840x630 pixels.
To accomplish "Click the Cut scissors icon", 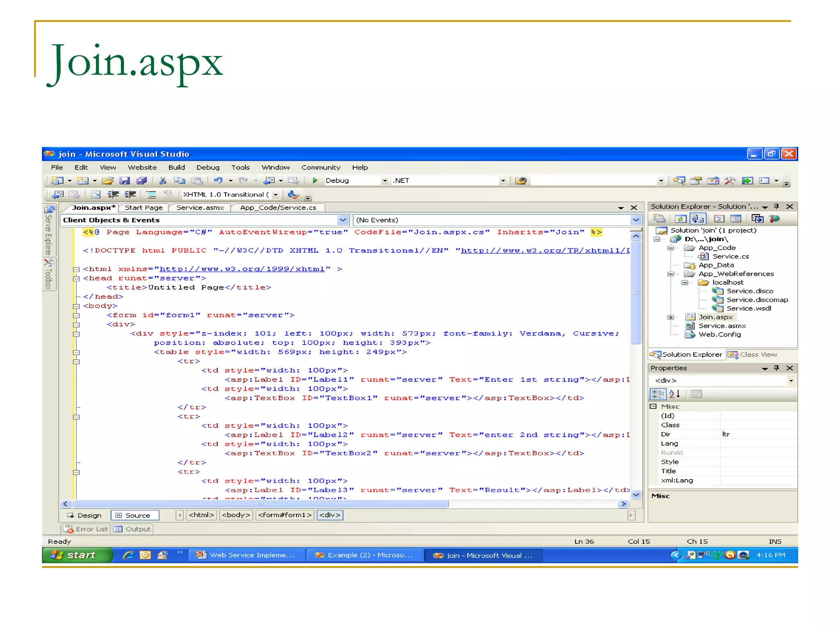I will 163,180.
